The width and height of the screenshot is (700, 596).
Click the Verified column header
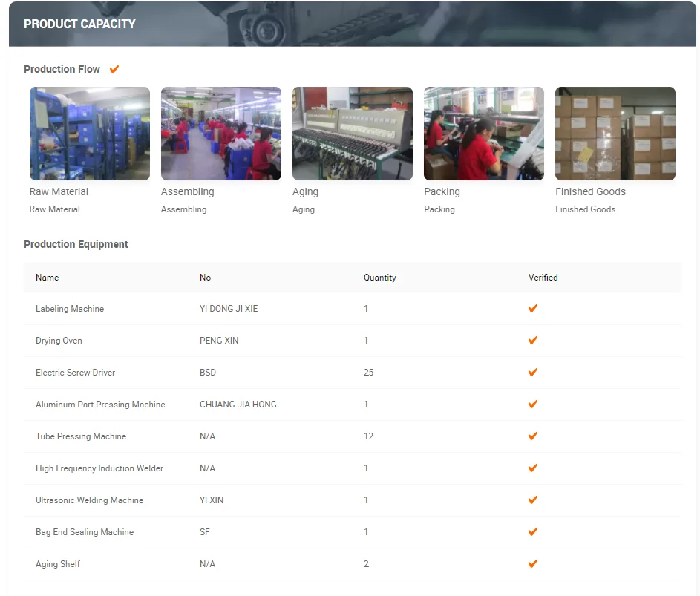[x=543, y=278]
